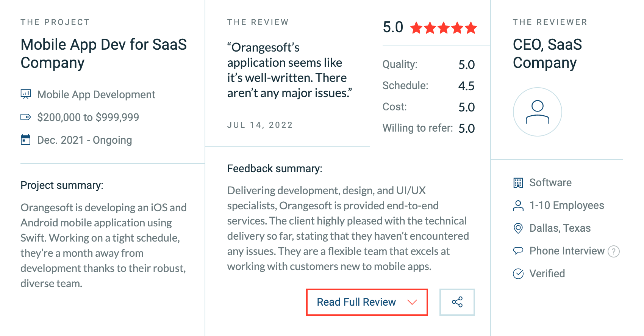
Task: Click the Dallas, Texas location text
Action: [x=560, y=228]
